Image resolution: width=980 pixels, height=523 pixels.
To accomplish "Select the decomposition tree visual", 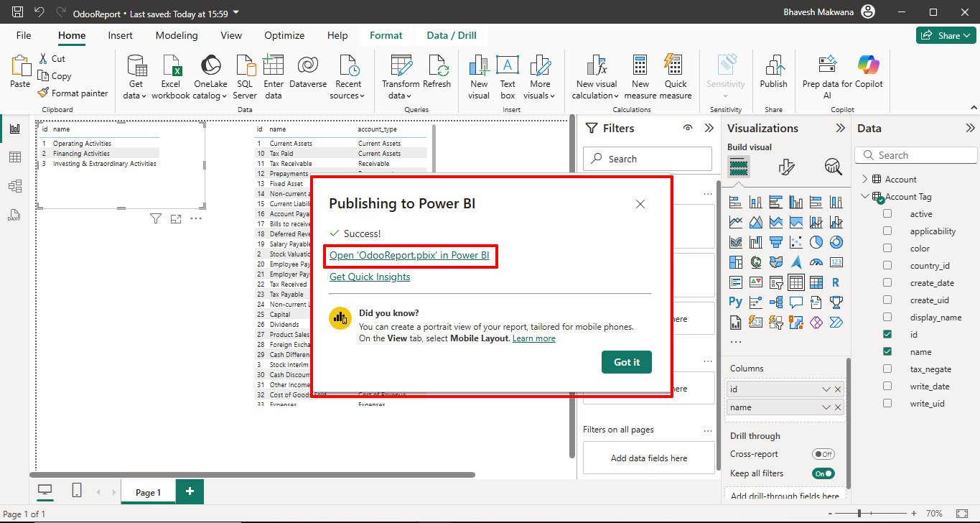I will click(775, 302).
